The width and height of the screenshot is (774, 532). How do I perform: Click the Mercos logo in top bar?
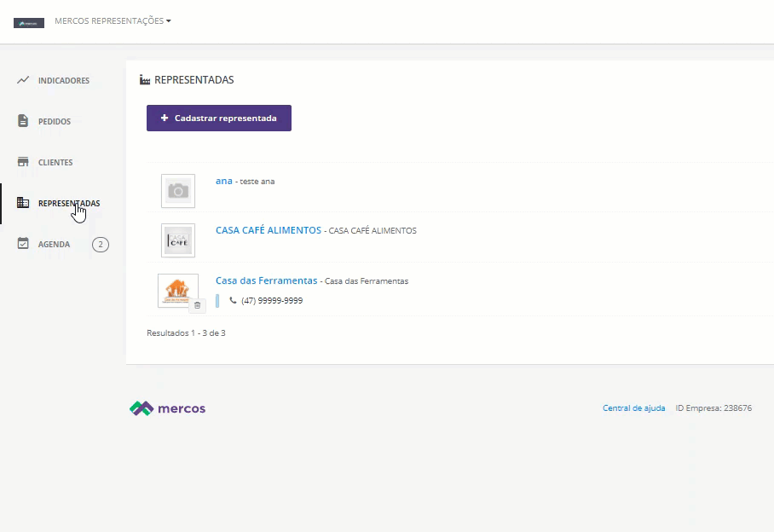coord(29,22)
